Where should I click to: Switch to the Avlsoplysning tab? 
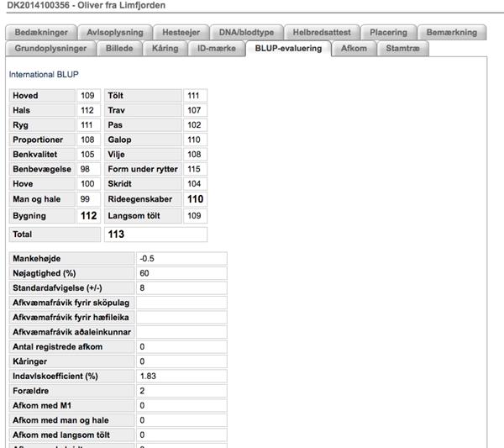[x=115, y=33]
